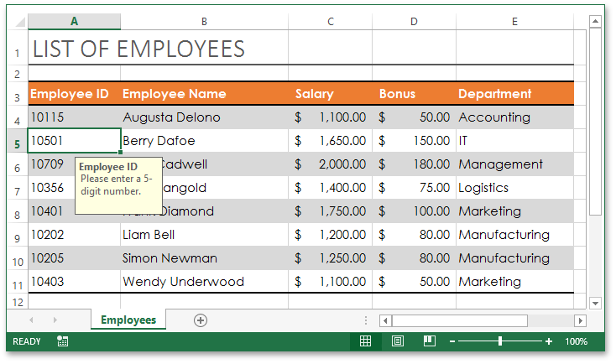Click next sheet navigation arrow

[55, 320]
